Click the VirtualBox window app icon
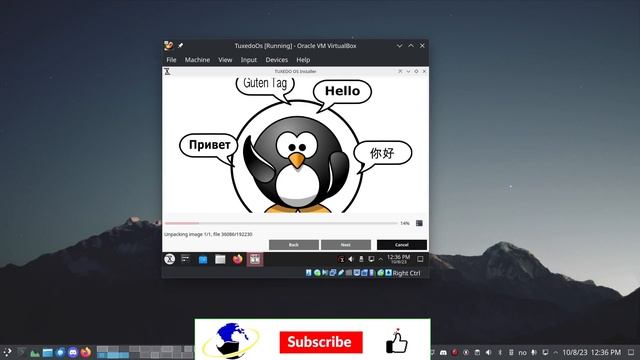Viewport: 640px width, 360px height. [169, 46]
